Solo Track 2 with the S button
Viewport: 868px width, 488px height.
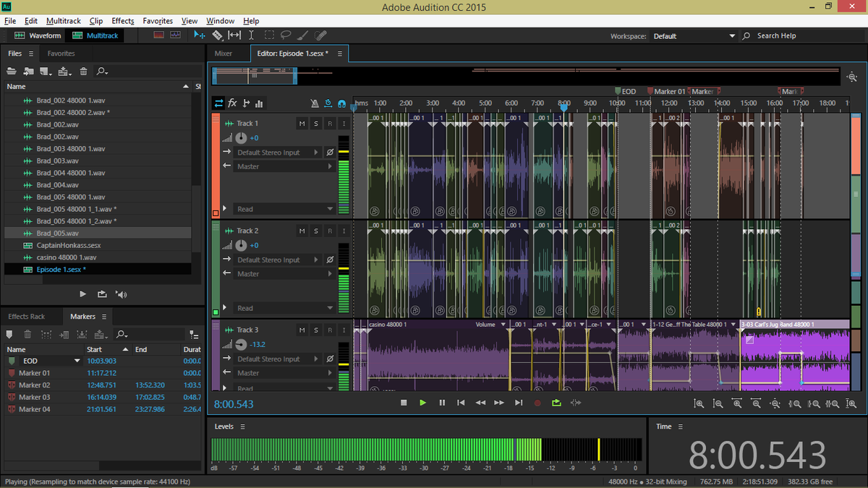315,230
